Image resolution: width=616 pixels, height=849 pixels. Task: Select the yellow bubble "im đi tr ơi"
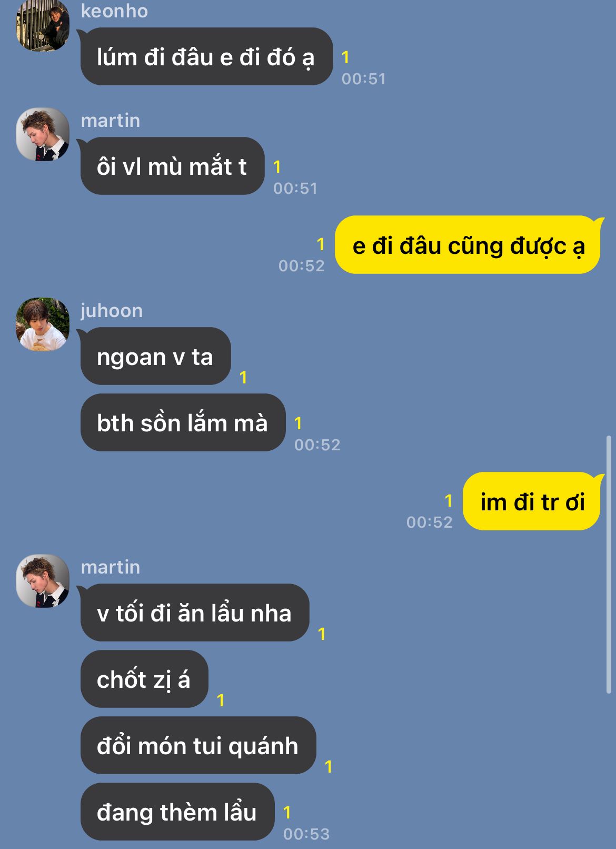[x=531, y=501]
